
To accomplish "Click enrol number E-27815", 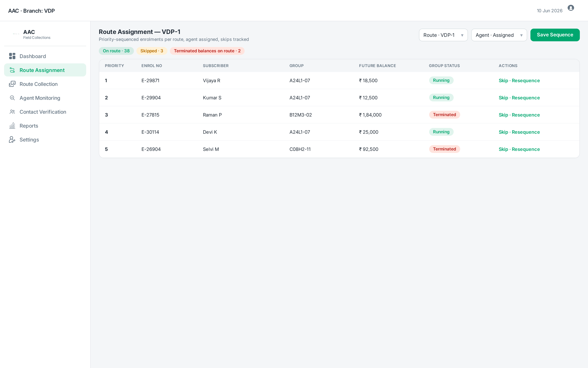I will click(150, 115).
